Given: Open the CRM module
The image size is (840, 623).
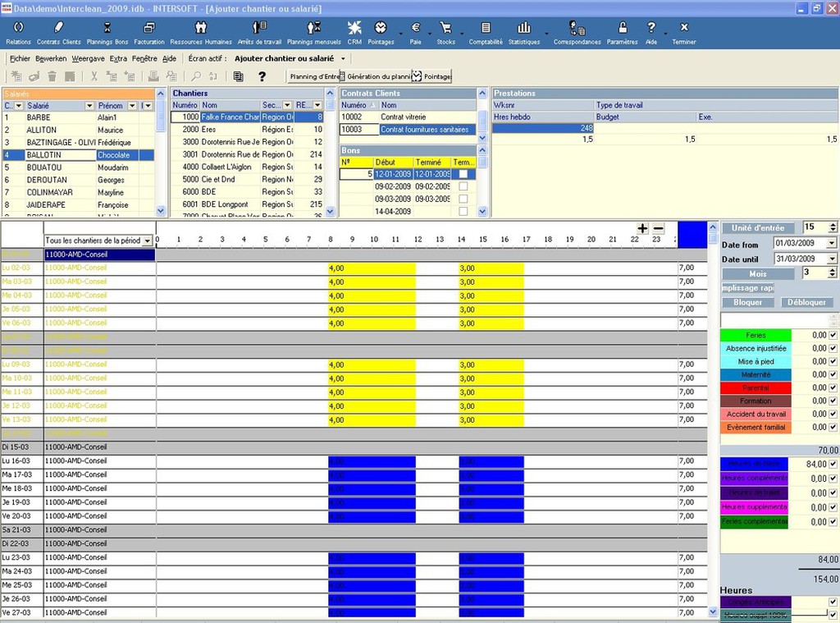Looking at the screenshot, I should click(x=354, y=32).
